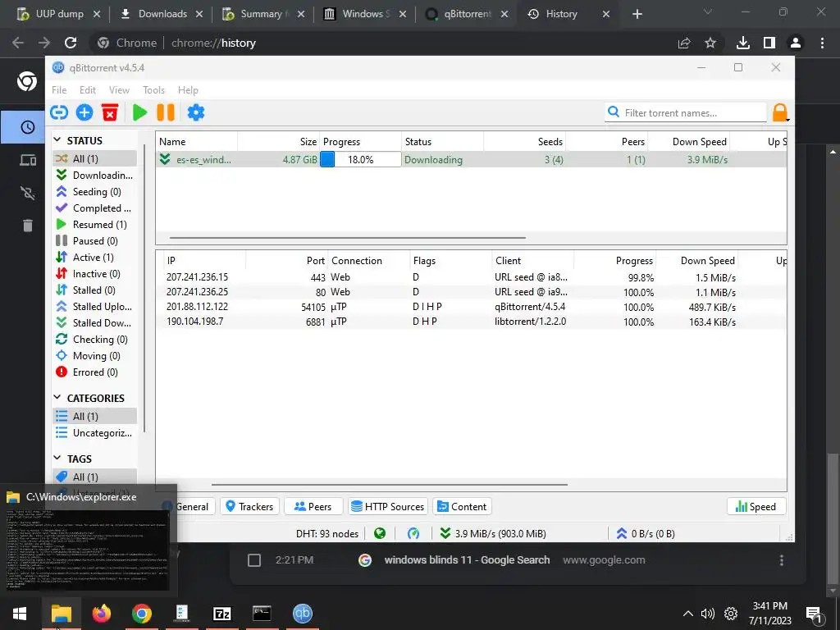Switch to the General tab
The width and height of the screenshot is (840, 630).
click(190, 506)
